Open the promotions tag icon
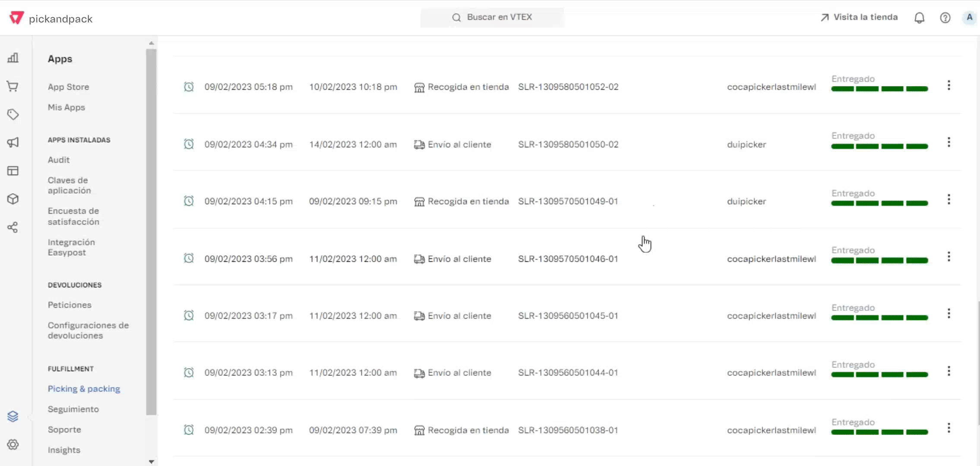 13,114
